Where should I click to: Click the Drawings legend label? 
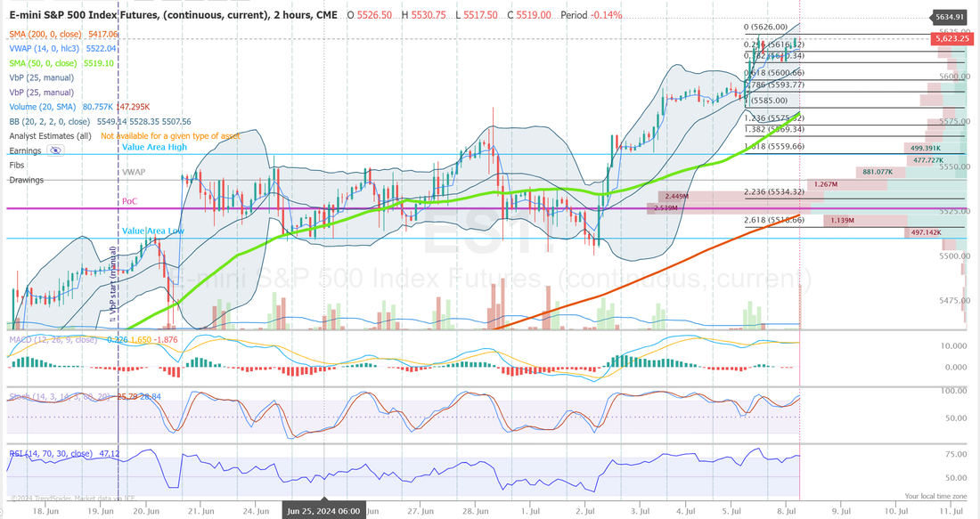[x=26, y=180]
